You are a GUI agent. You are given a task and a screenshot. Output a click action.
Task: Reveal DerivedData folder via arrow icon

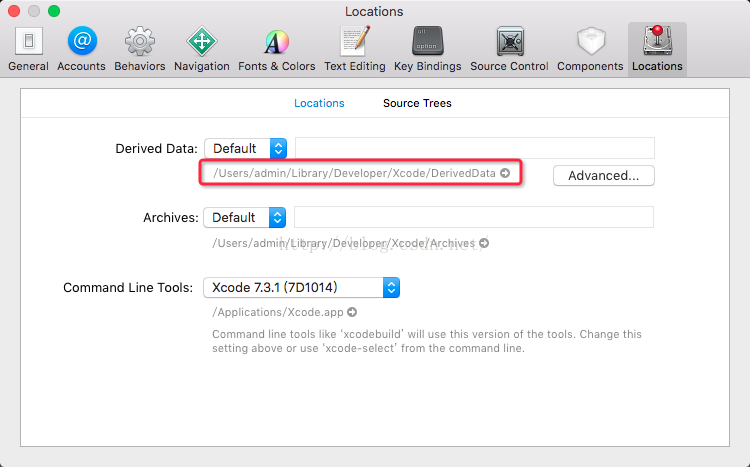pyautogui.click(x=505, y=173)
